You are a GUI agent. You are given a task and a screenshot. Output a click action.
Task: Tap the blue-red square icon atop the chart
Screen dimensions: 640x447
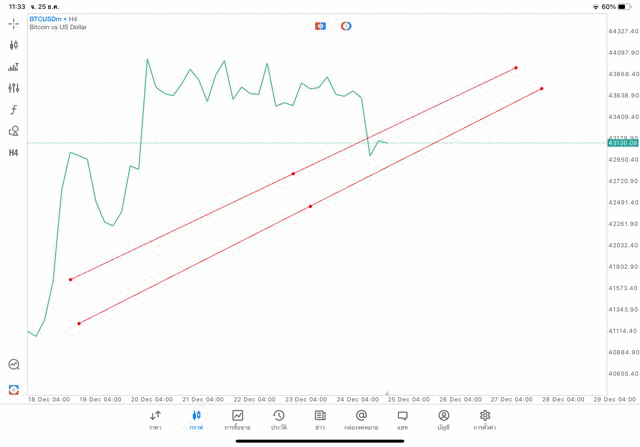(x=321, y=26)
